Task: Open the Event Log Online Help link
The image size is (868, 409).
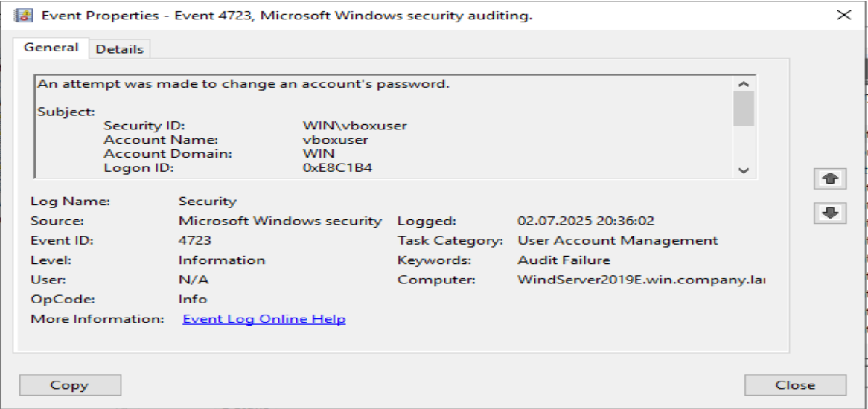Action: tap(264, 319)
